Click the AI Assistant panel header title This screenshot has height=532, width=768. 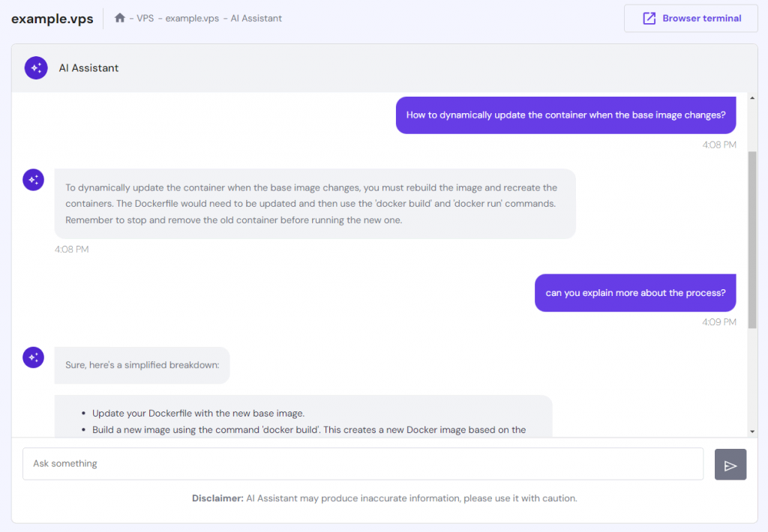click(88, 68)
